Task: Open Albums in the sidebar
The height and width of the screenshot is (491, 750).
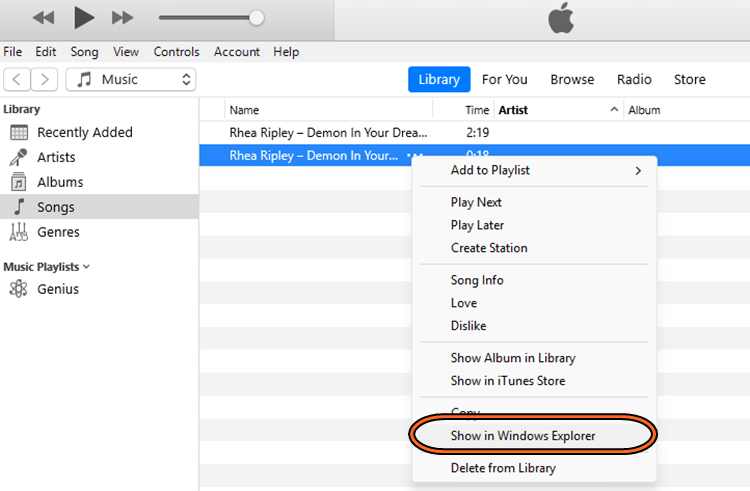Action: pyautogui.click(x=99, y=182)
